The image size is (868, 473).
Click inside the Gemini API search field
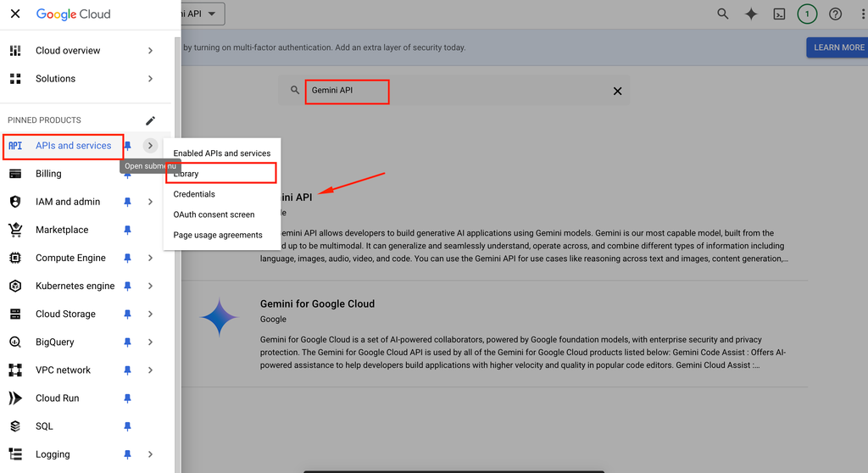point(458,91)
